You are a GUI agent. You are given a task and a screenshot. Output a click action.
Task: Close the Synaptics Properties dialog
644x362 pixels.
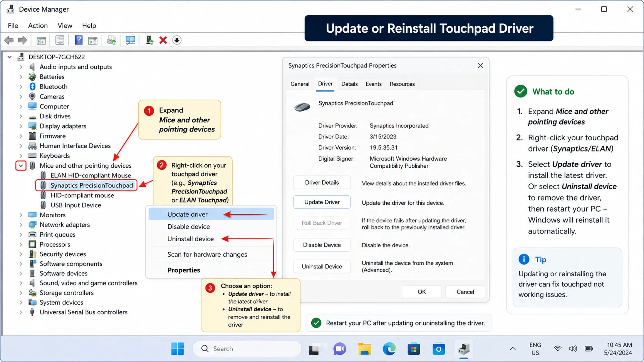pyautogui.click(x=480, y=65)
